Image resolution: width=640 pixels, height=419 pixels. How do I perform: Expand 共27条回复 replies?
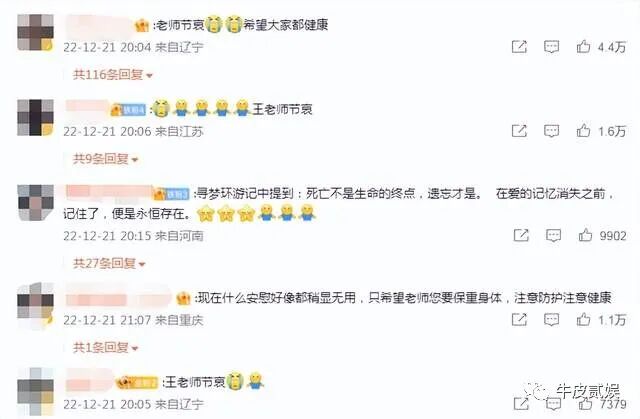[x=109, y=264]
